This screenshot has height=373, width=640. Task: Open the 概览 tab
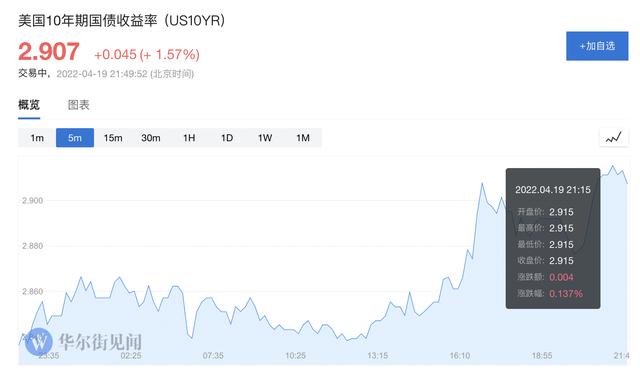pyautogui.click(x=29, y=105)
